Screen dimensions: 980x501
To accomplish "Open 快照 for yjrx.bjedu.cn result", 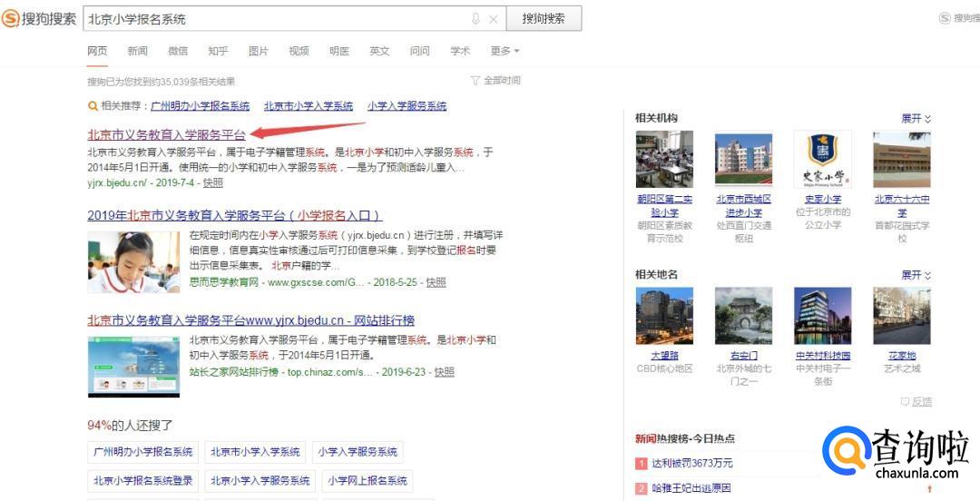I will pyautogui.click(x=213, y=182).
